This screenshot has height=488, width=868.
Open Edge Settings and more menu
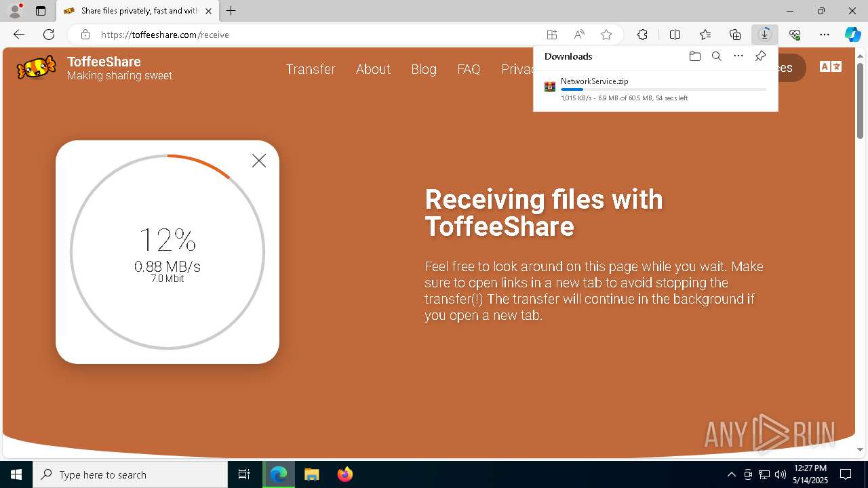825,35
